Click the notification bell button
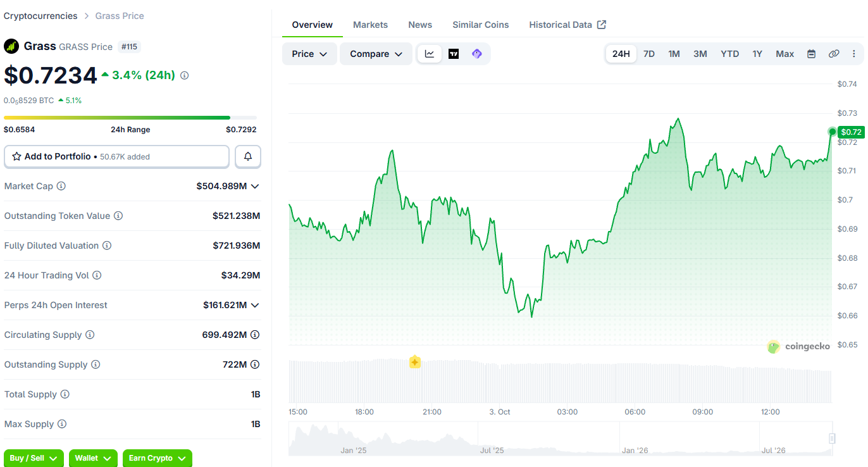 tap(248, 156)
